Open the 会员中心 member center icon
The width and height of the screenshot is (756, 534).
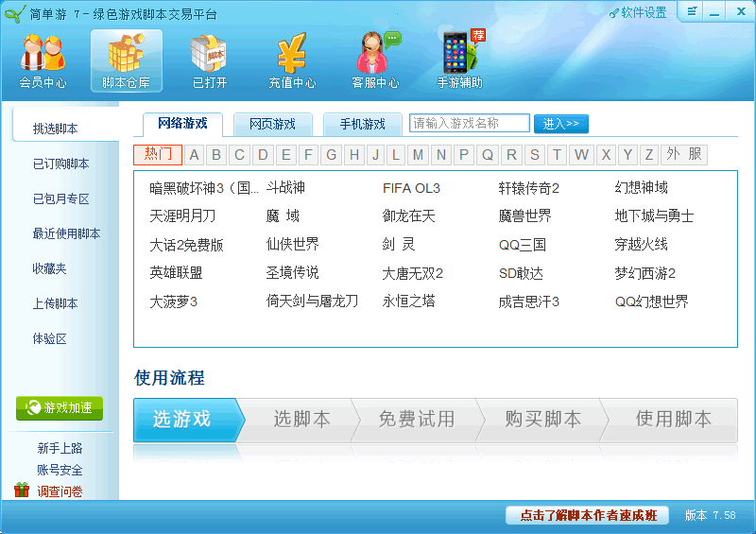(x=43, y=60)
